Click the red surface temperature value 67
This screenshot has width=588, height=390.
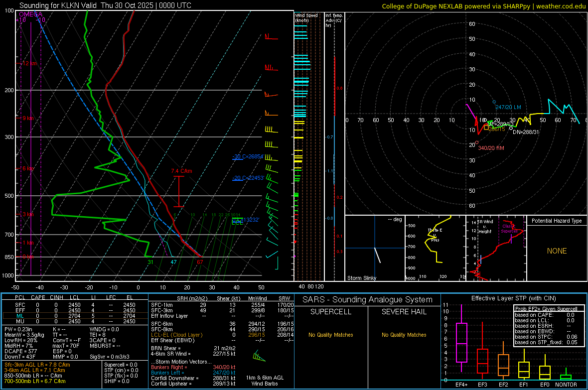coord(200,262)
